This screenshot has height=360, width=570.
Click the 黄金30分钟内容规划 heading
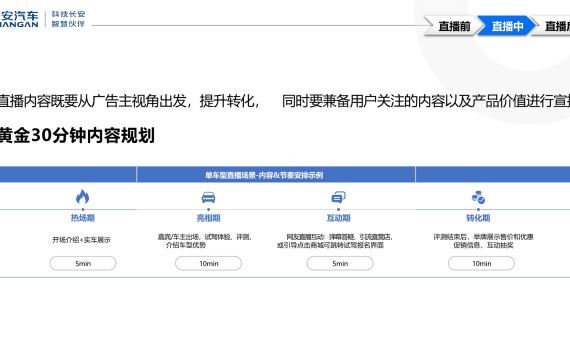click(x=77, y=135)
